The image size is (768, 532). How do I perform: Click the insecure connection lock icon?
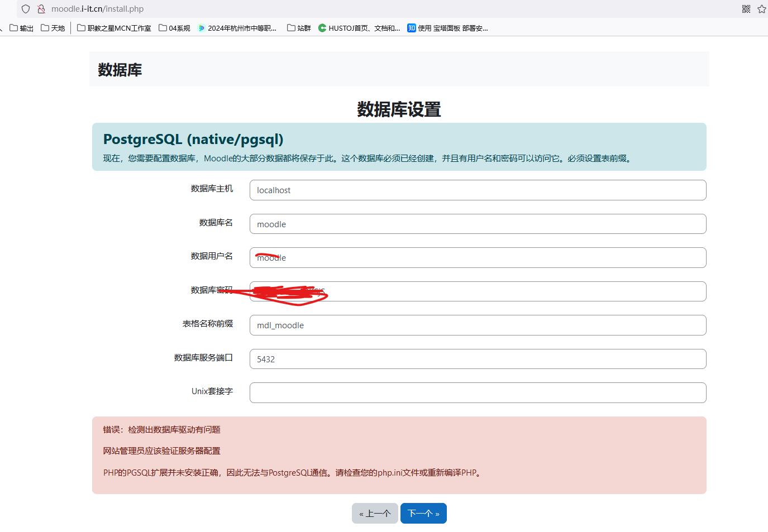[41, 9]
